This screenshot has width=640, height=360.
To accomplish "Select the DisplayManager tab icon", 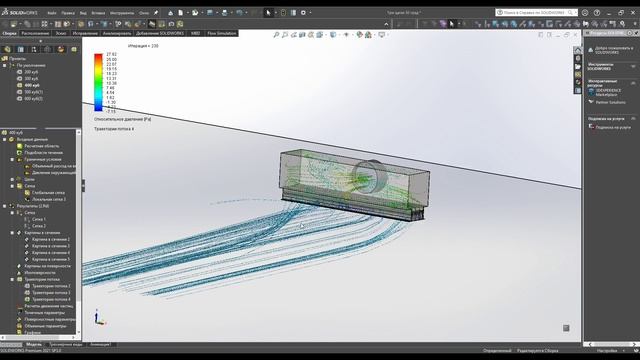I will (61, 49).
